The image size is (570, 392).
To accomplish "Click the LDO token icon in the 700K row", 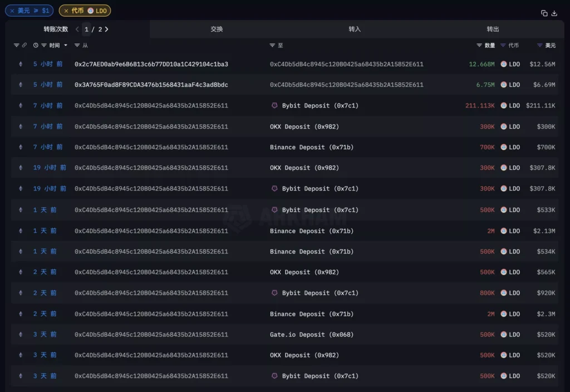I will (503, 147).
